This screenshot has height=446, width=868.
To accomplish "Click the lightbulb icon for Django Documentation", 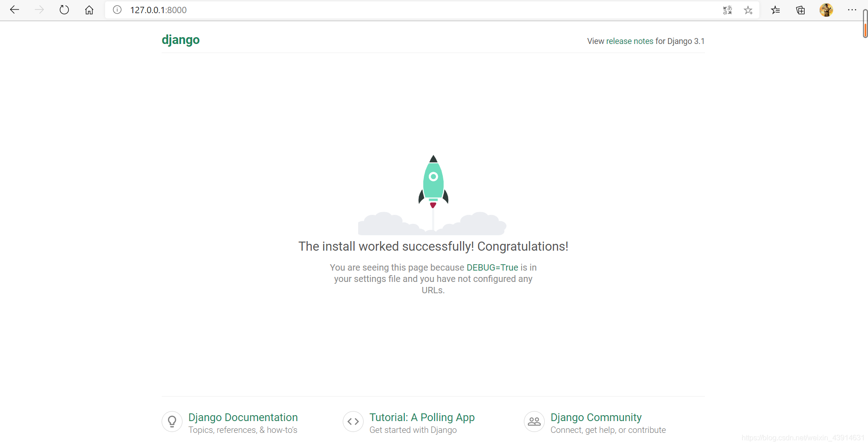I will coord(172,422).
